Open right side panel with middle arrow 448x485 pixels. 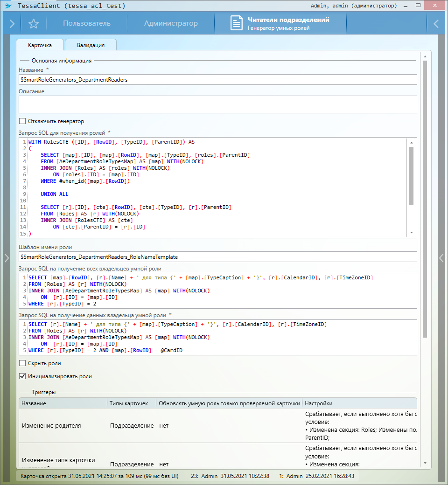441,257
